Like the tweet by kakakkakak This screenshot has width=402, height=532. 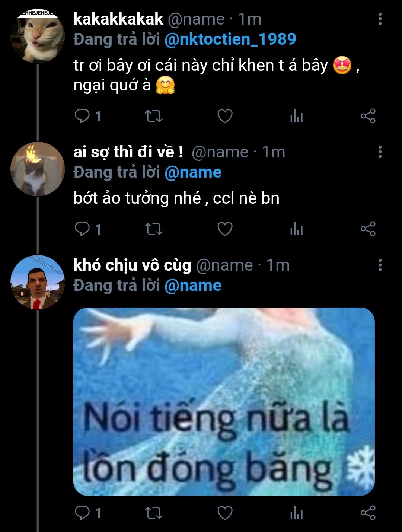pyautogui.click(x=225, y=117)
